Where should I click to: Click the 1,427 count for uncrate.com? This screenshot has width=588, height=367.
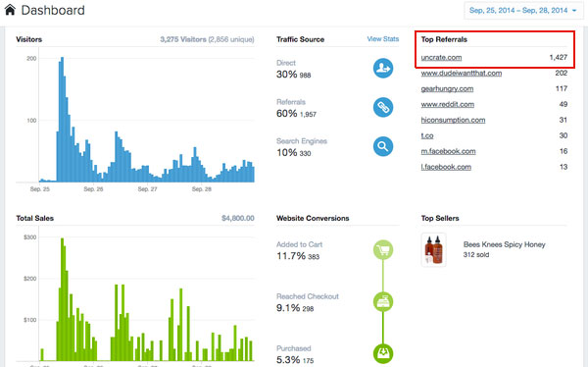[x=558, y=58]
